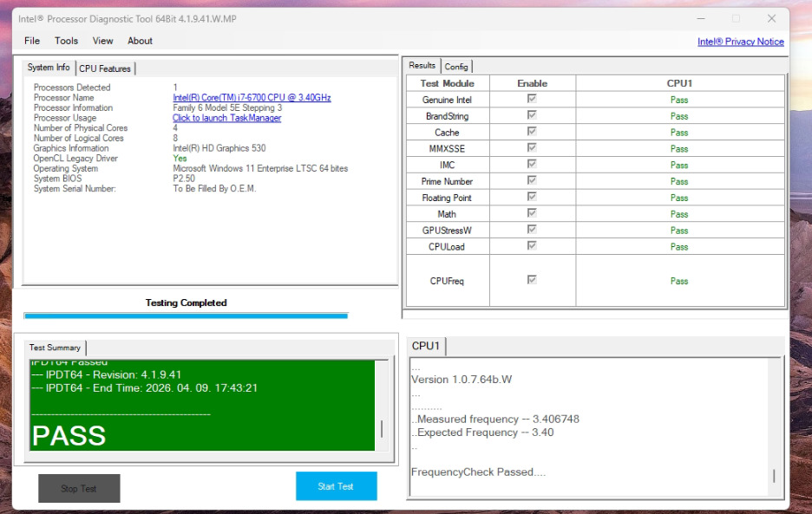Click the OpenCL Legacy Driver 'Yes' value
This screenshot has width=812, height=514.
(x=180, y=159)
